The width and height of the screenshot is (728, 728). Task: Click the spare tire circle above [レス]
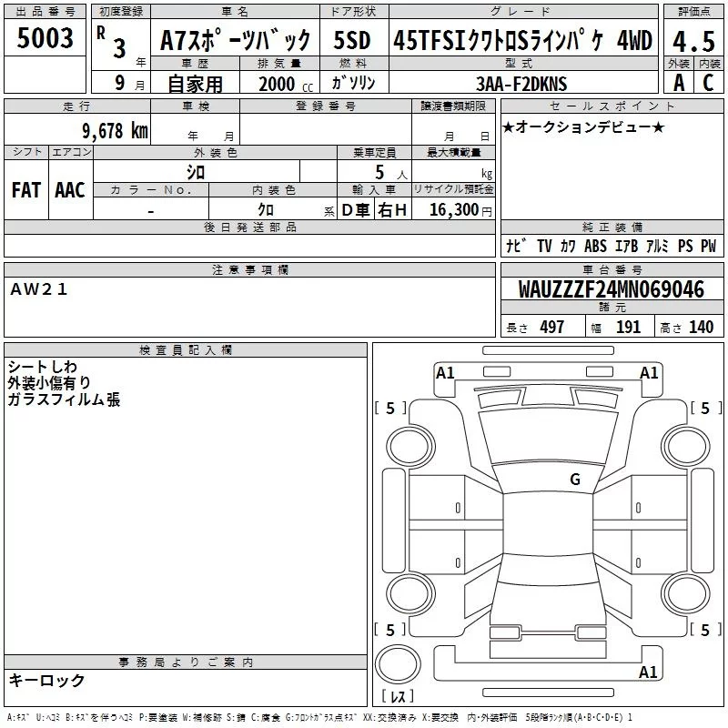point(398,664)
